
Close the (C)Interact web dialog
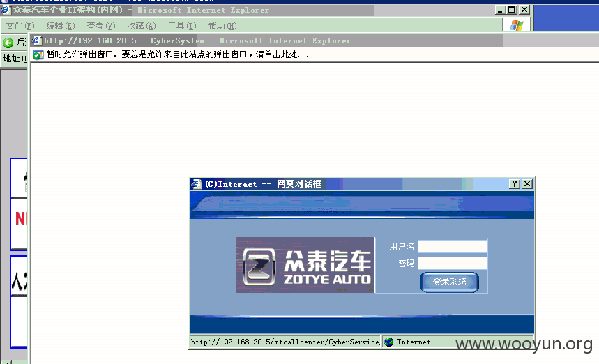pyautogui.click(x=527, y=183)
